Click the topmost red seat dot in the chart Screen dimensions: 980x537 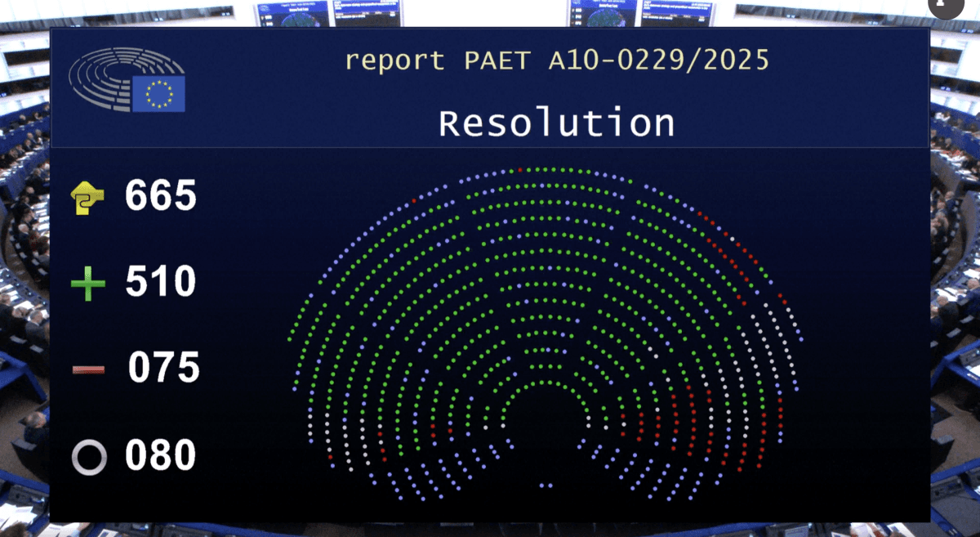pyautogui.click(x=519, y=171)
